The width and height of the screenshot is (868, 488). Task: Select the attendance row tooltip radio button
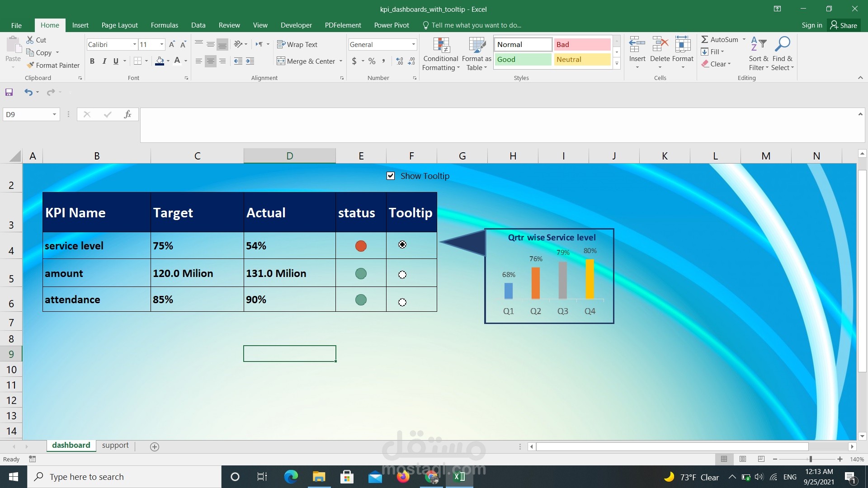click(402, 302)
